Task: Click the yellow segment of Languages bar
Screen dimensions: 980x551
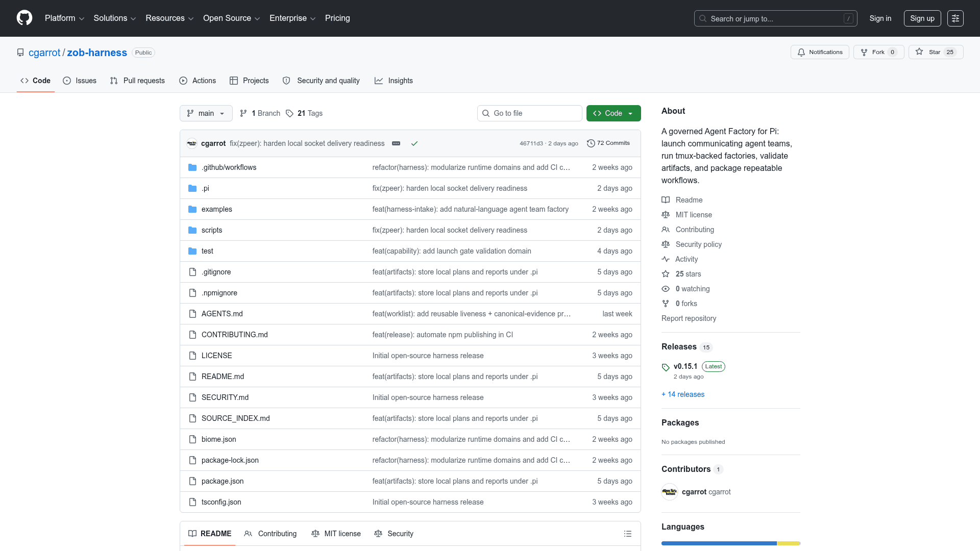Action: click(x=788, y=543)
